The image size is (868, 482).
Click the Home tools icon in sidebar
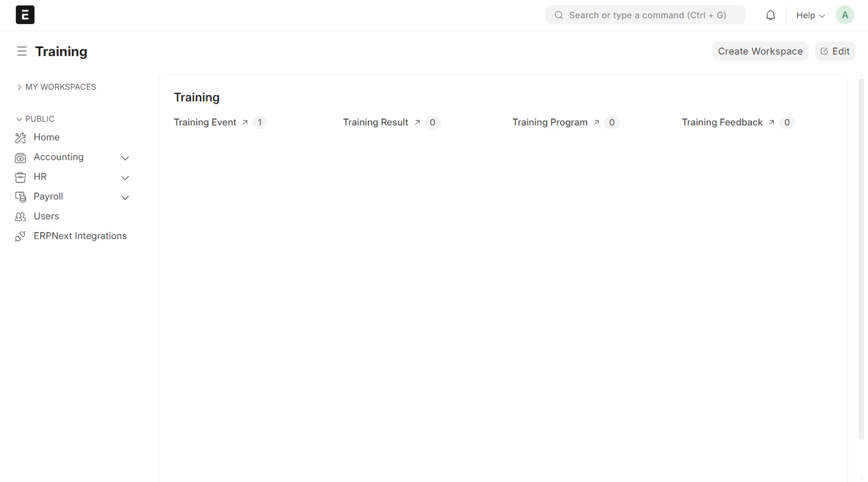click(x=20, y=138)
